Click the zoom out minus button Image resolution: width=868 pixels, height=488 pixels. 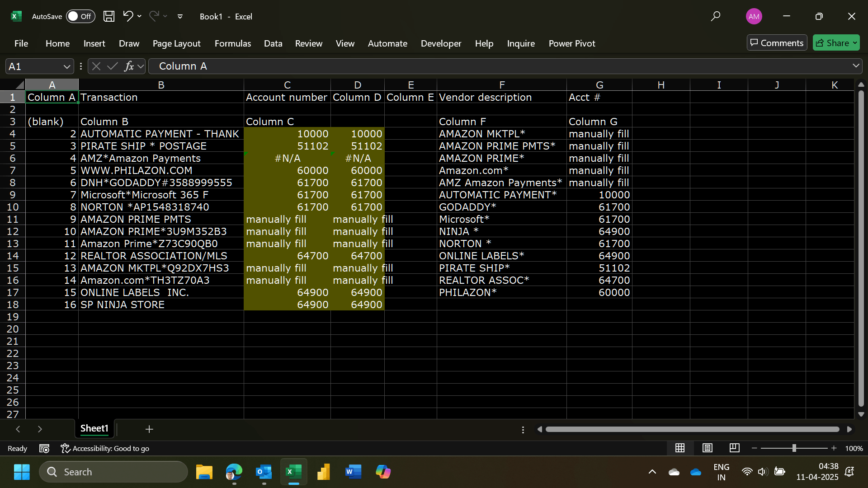[x=754, y=448]
